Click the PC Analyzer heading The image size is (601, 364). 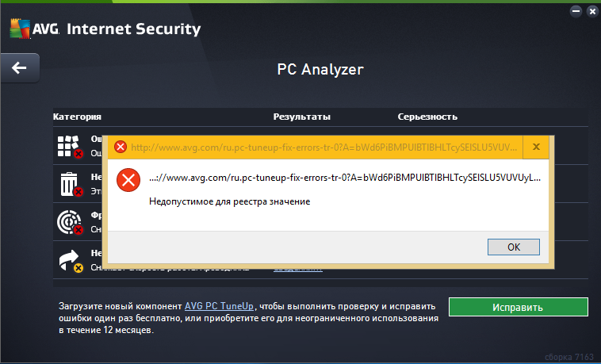point(320,70)
